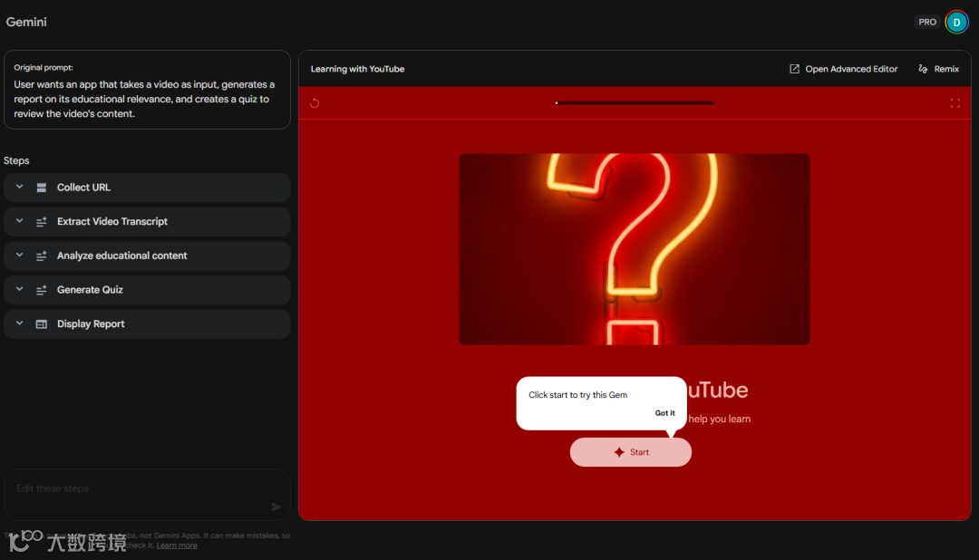Viewport: 979px width, 560px height.
Task: Expand the Collect URL step chevron
Action: [x=19, y=187]
